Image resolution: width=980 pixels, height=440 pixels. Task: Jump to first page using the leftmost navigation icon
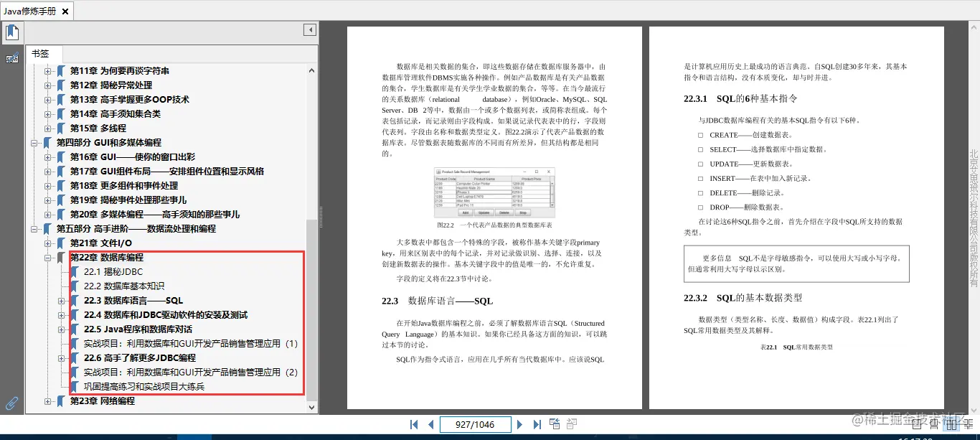pos(415,424)
